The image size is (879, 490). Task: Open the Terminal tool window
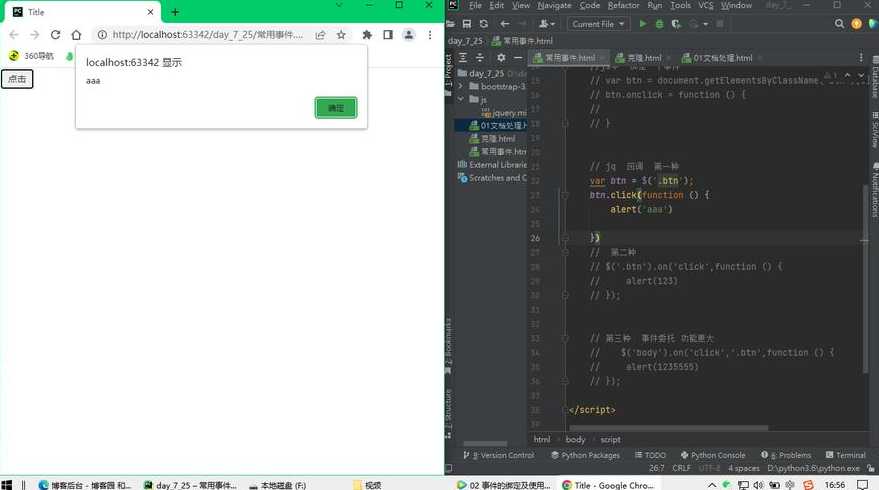click(x=846, y=455)
